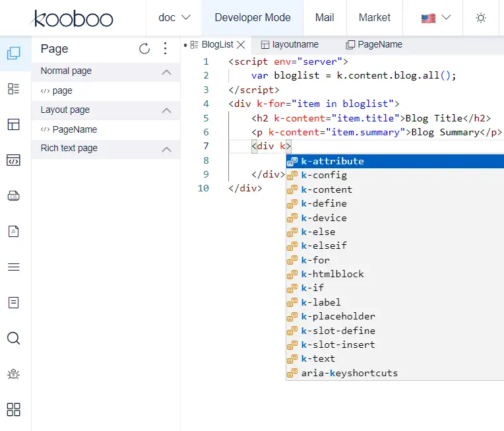Choose k-content from autocomplete list

327,189
